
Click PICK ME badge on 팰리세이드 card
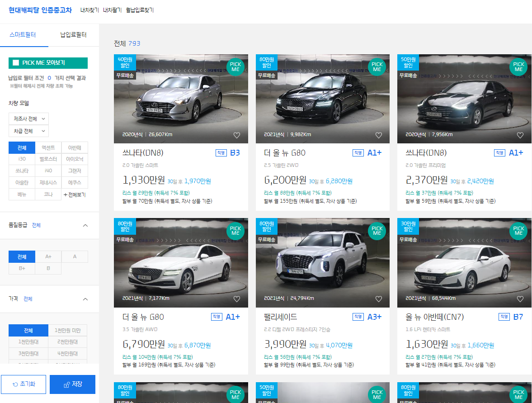click(377, 231)
